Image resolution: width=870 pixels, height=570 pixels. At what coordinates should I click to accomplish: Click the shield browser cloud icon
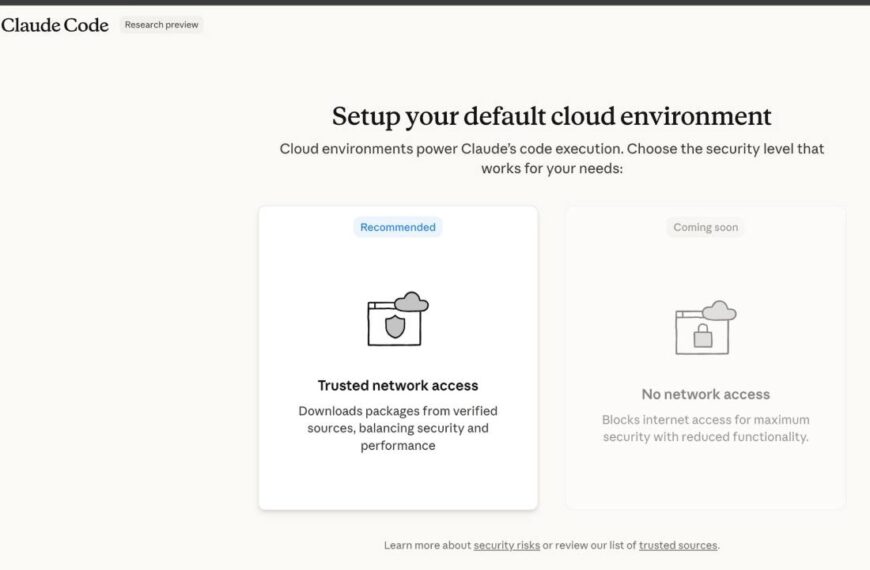(x=398, y=319)
